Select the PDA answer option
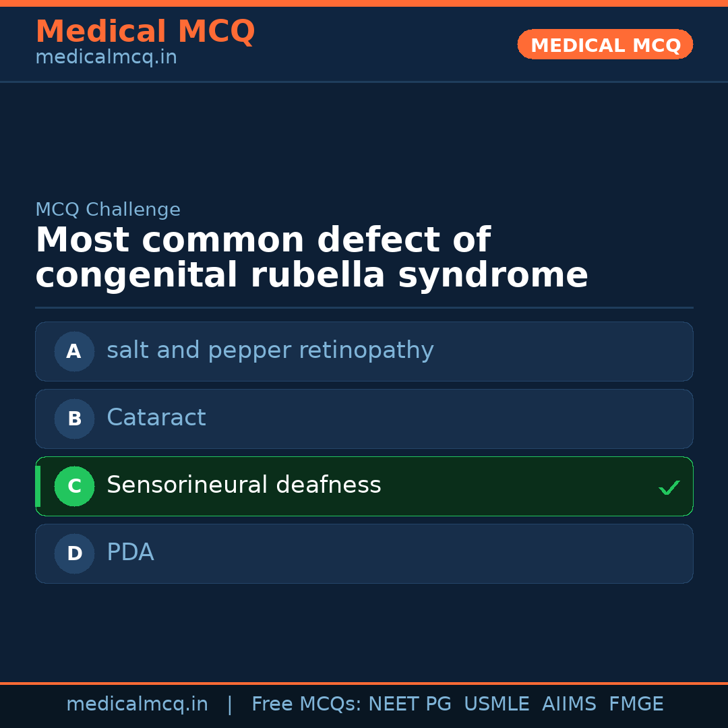 (x=130, y=553)
